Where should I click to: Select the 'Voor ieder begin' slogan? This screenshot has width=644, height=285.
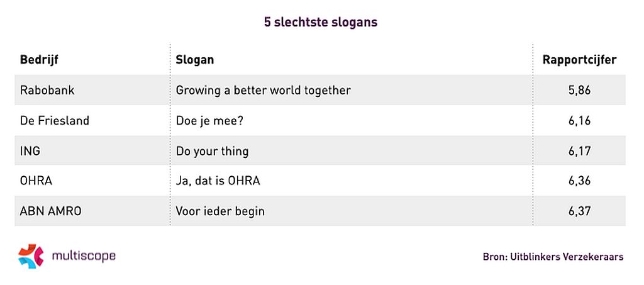tap(220, 211)
